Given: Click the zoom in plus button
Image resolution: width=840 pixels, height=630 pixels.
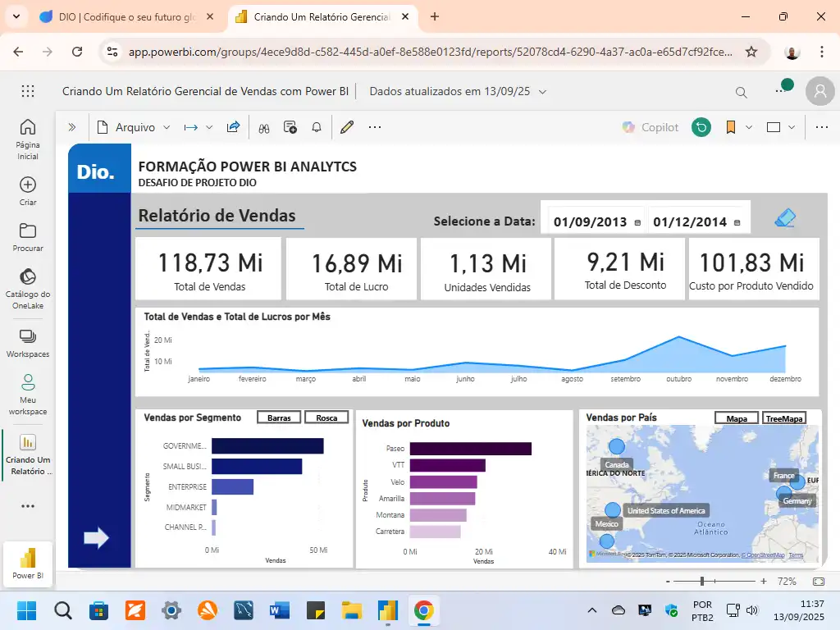Looking at the screenshot, I should coord(764,582).
